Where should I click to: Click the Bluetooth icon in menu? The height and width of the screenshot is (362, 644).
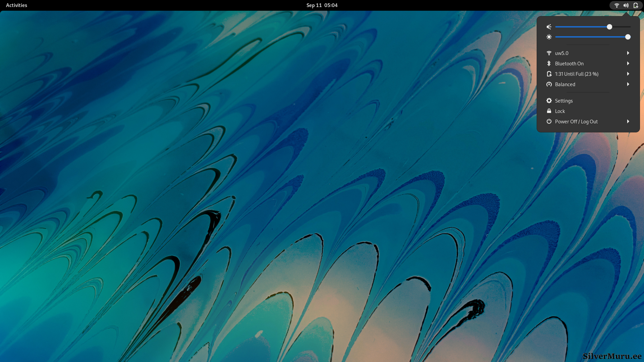coord(549,63)
